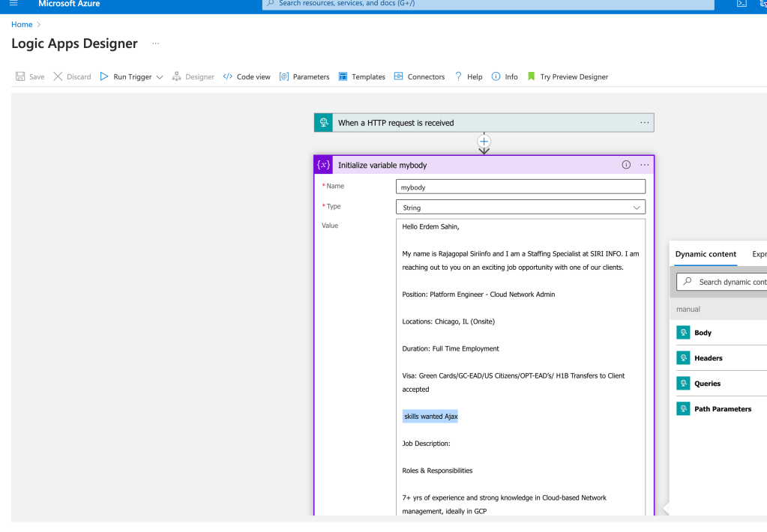Click the Code view brackets icon

[x=227, y=76]
